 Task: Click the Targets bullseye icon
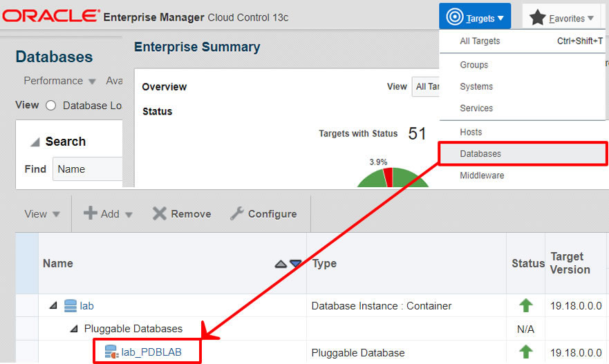[x=454, y=17]
